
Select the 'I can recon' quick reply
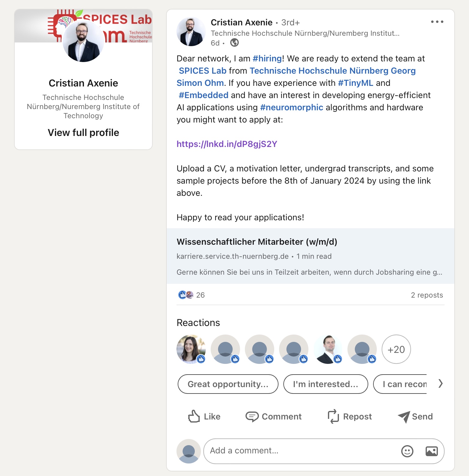(x=400, y=384)
